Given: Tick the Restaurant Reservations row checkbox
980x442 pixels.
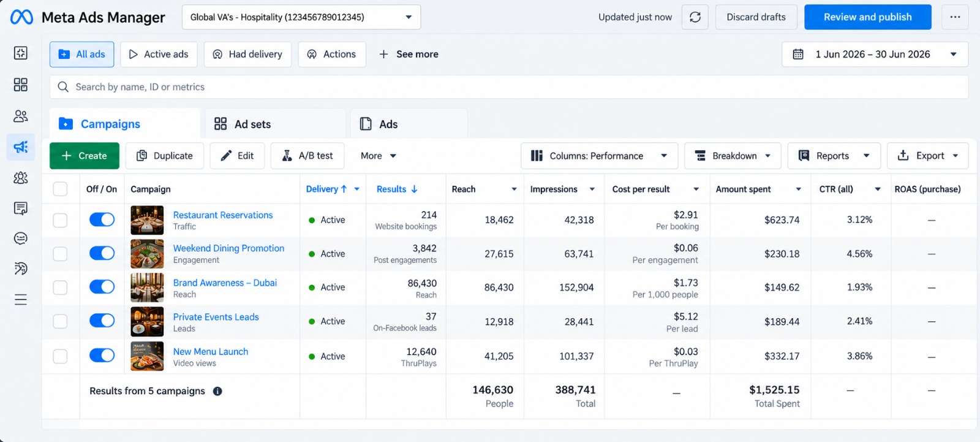Looking at the screenshot, I should click(x=60, y=220).
